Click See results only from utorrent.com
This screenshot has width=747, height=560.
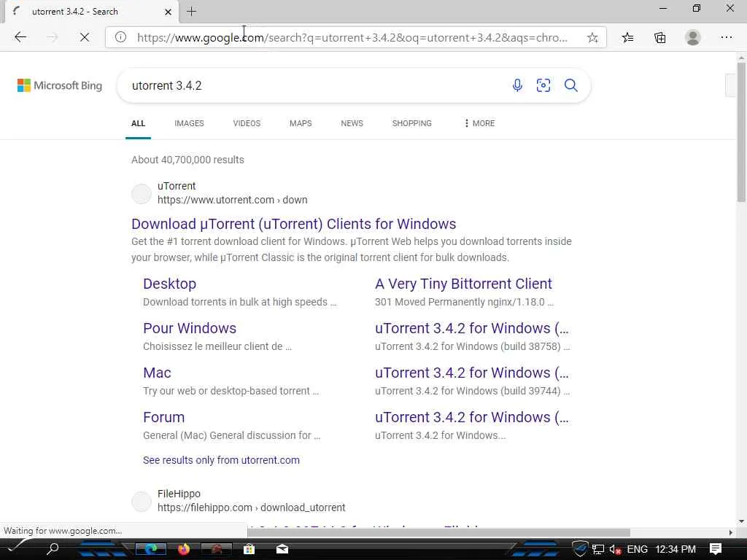click(221, 460)
